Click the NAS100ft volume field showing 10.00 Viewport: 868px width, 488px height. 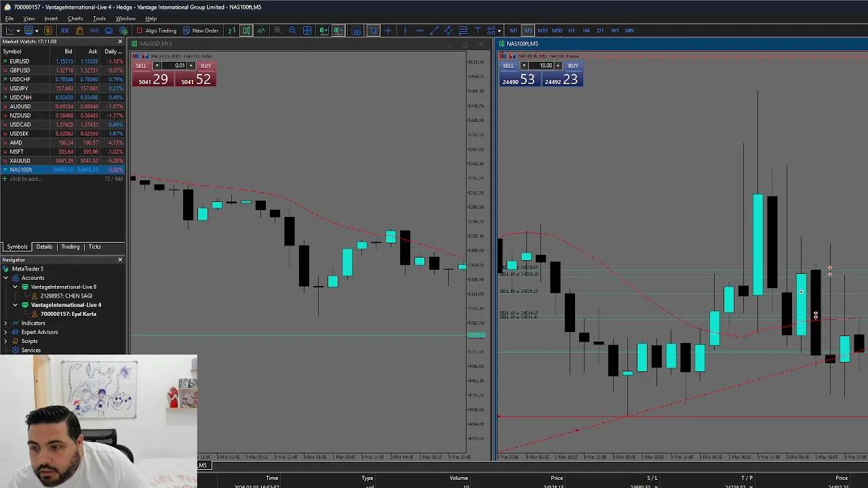(540, 66)
